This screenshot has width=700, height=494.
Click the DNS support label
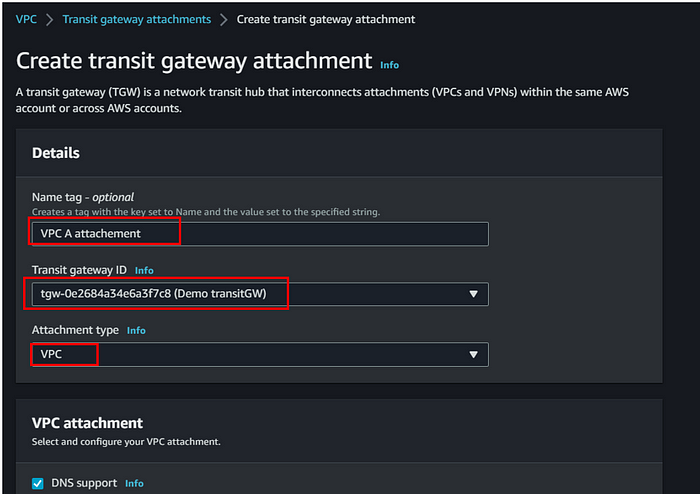coord(84,483)
